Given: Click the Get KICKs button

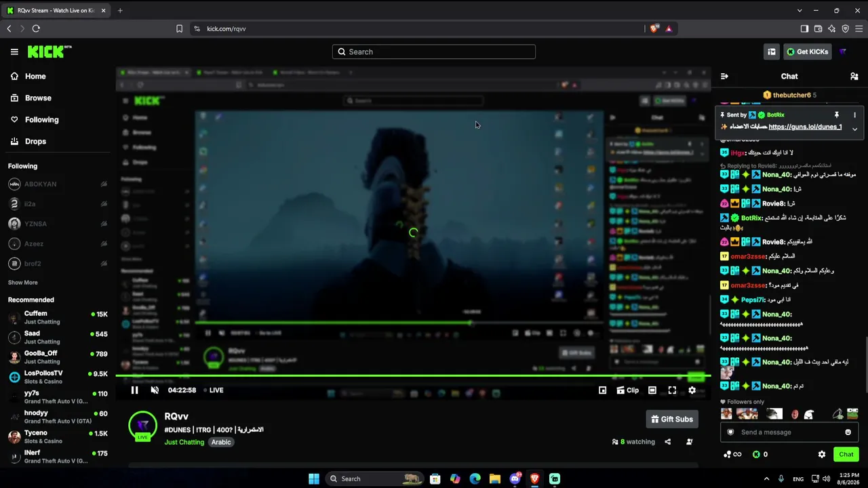Looking at the screenshot, I should point(808,52).
